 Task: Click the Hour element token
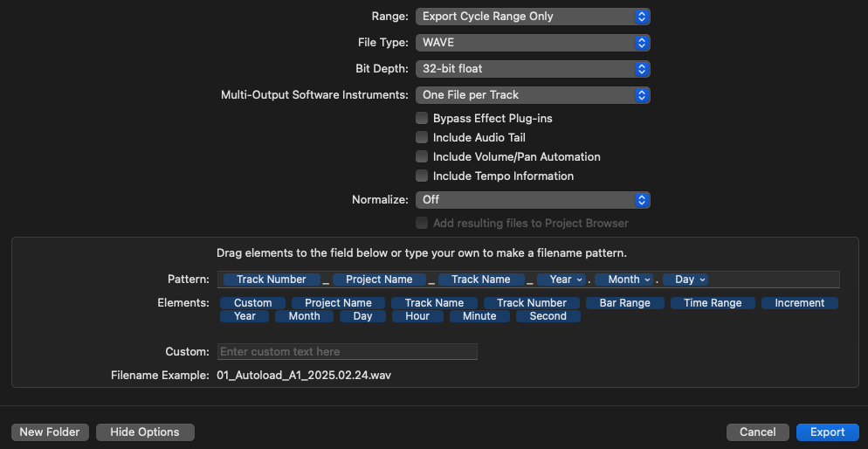417,316
